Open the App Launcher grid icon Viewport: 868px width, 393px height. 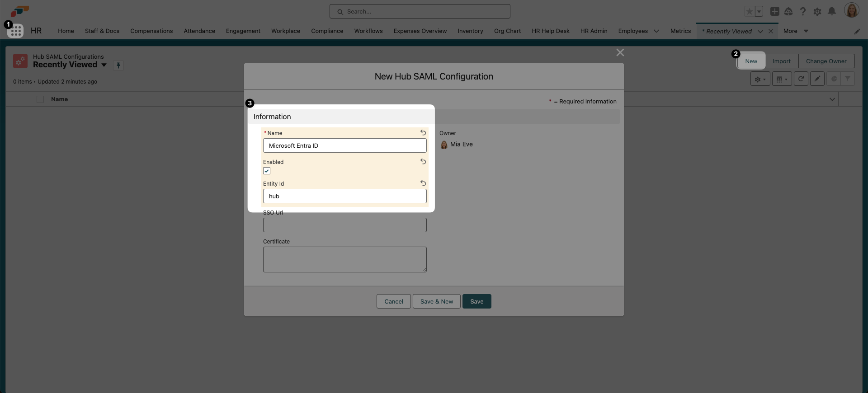click(15, 31)
